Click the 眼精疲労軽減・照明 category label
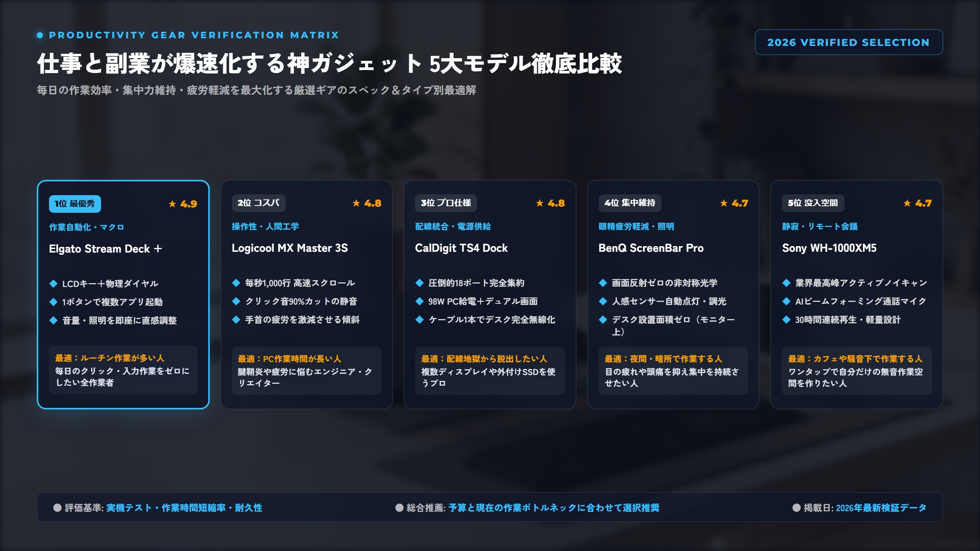The height and width of the screenshot is (551, 980). click(636, 227)
